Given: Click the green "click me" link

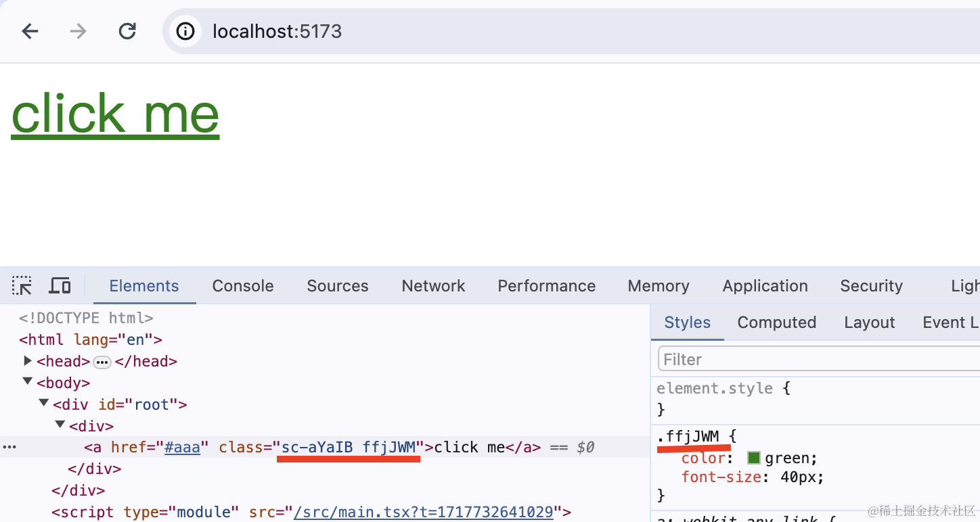Looking at the screenshot, I should 115,114.
